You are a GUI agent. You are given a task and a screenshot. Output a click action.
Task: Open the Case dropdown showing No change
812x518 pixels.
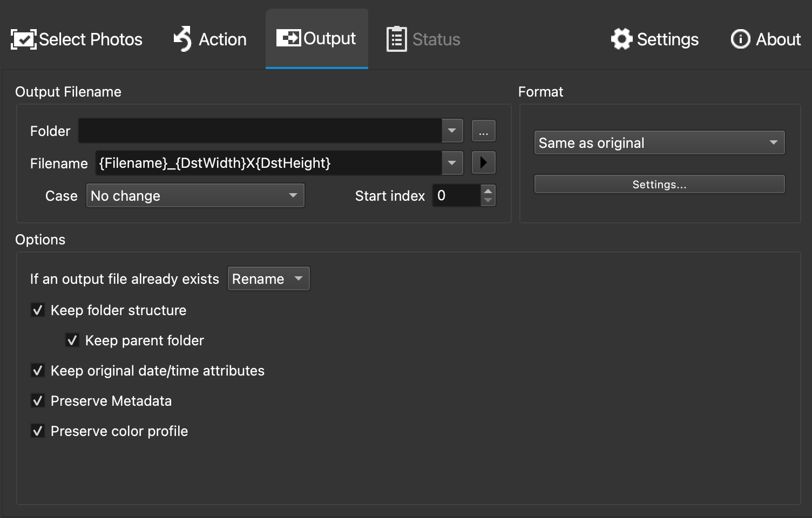195,195
